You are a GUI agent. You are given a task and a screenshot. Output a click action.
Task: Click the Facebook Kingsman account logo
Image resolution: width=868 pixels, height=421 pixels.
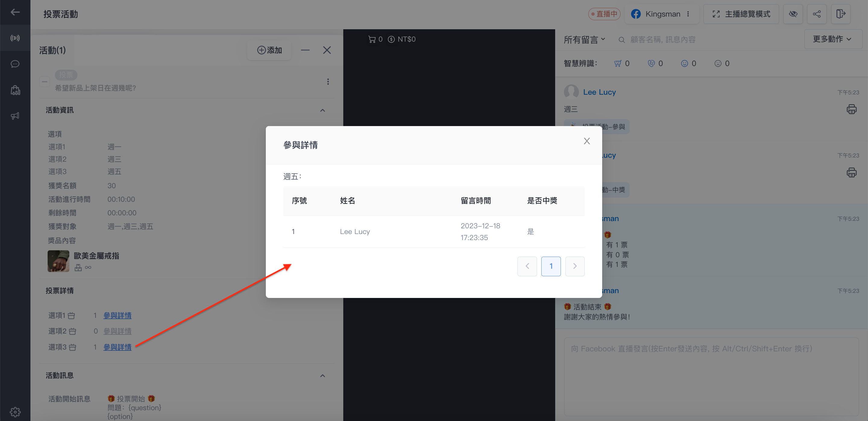pos(636,14)
